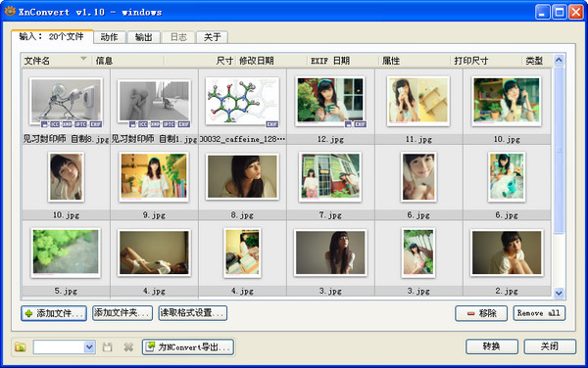Open the 日志 tab
Image resolution: width=588 pixels, height=368 pixels.
pyautogui.click(x=178, y=37)
